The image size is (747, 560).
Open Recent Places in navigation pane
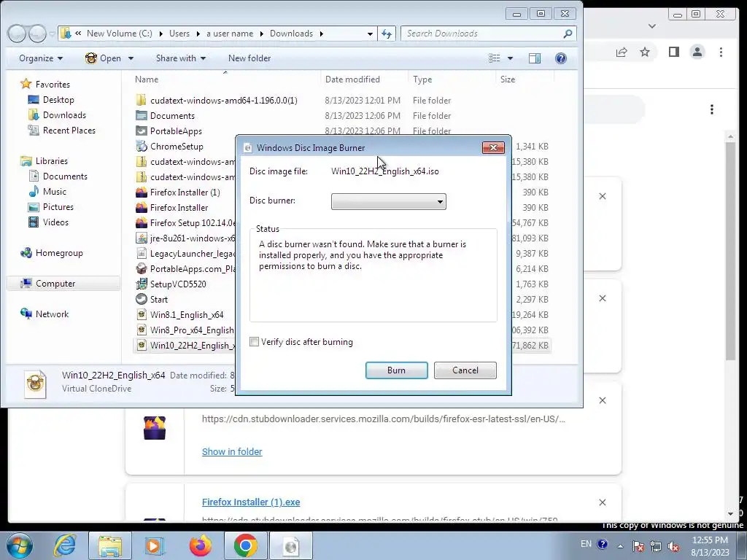[x=69, y=130]
